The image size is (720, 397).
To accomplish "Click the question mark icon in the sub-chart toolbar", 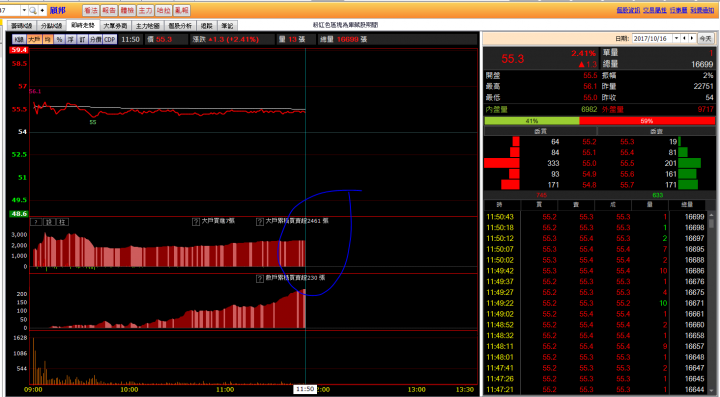I will pyautogui.click(x=35, y=222).
